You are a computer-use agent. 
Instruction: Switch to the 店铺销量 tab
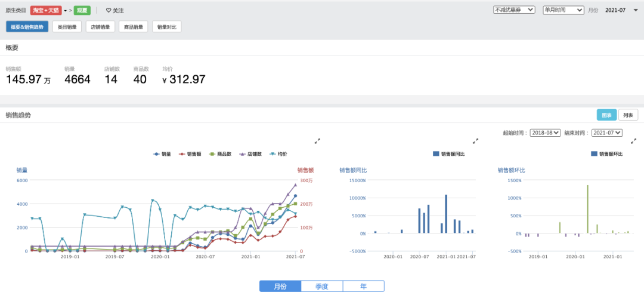point(100,27)
